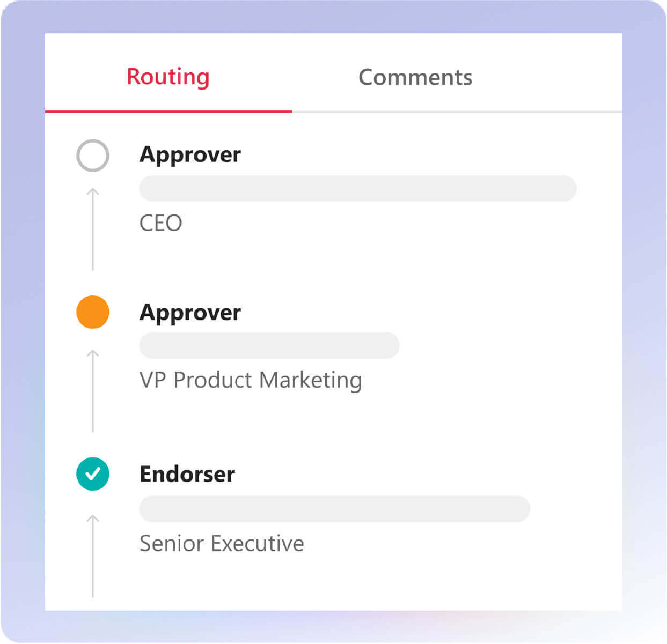Screen dimensions: 667x644
Task: Select the second Approver heading
Action: [x=190, y=313]
